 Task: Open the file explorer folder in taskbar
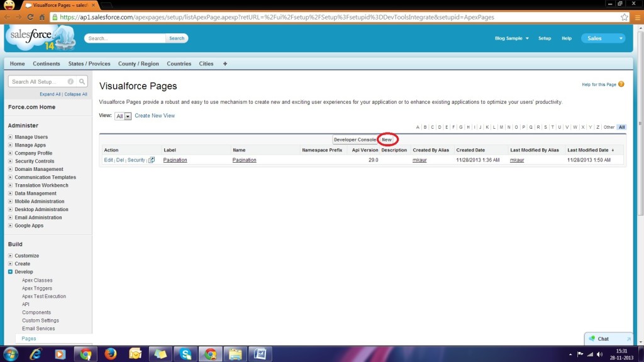tap(235, 354)
